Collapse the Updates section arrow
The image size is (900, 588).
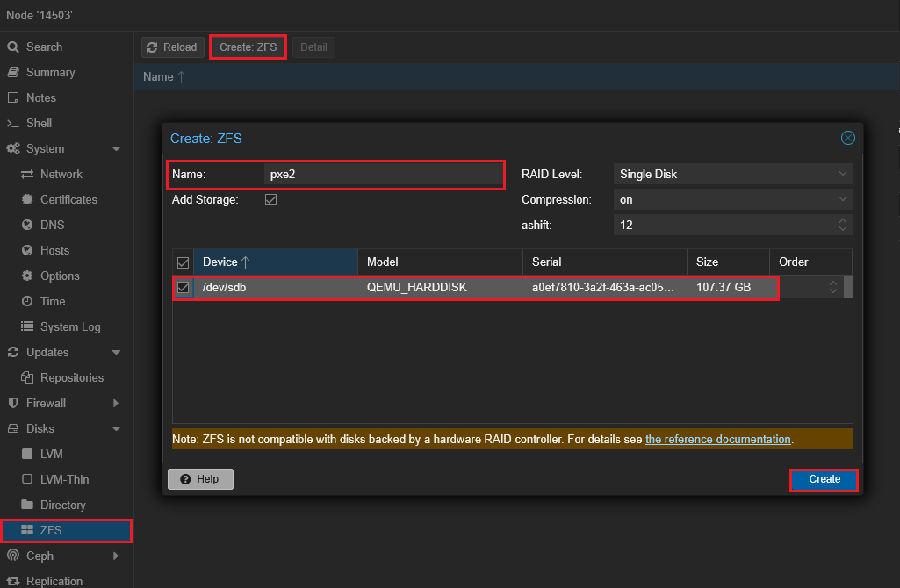click(x=116, y=353)
